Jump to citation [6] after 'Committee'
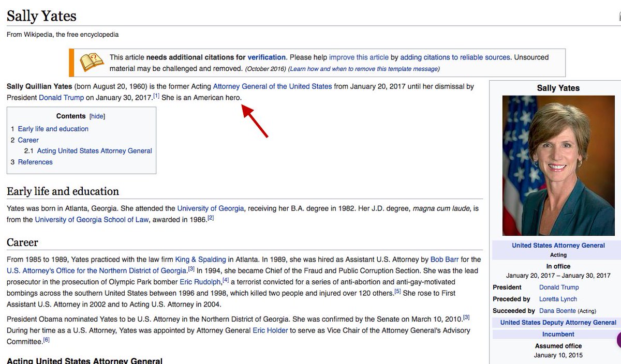Screen dimensions: 621x364 tap(47, 340)
